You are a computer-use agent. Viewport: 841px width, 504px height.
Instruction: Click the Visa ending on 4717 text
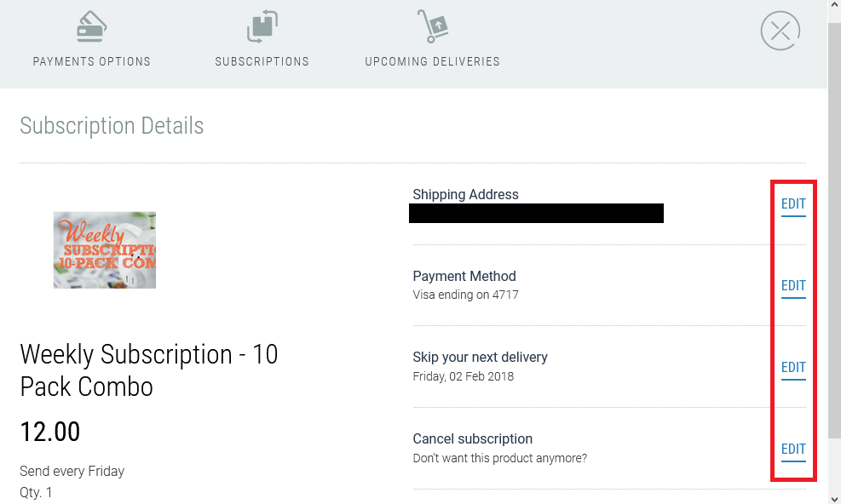[465, 295]
